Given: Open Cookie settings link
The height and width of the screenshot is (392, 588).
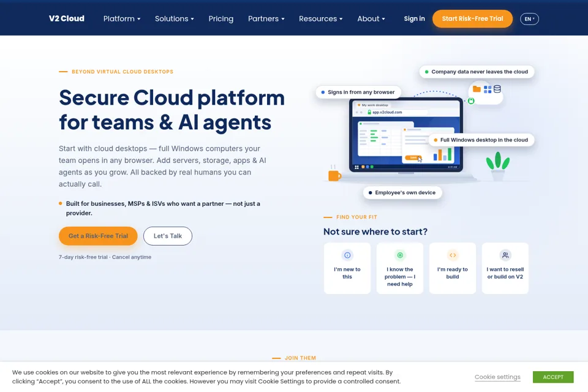Looking at the screenshot, I should pos(497,377).
